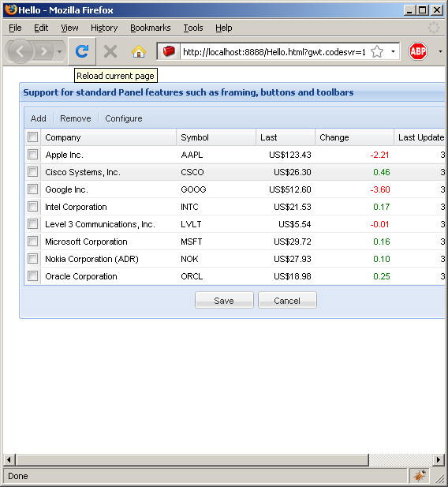Check the Google Inc. row checkbox
The image size is (448, 487).
point(32,189)
